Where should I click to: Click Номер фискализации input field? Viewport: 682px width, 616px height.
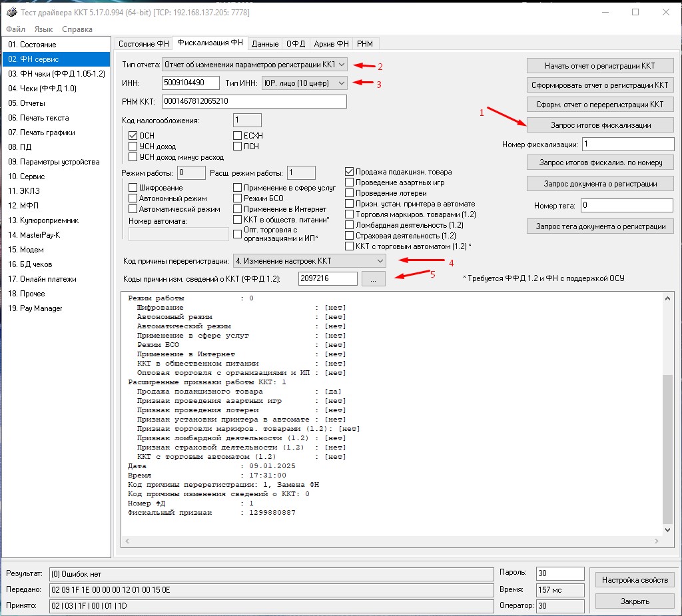628,144
